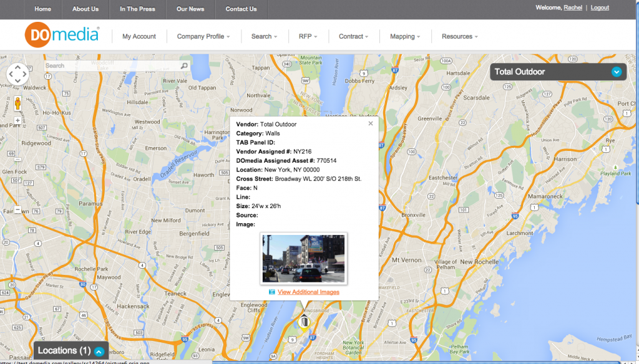Click the Category: Walls text

pyautogui.click(x=258, y=133)
